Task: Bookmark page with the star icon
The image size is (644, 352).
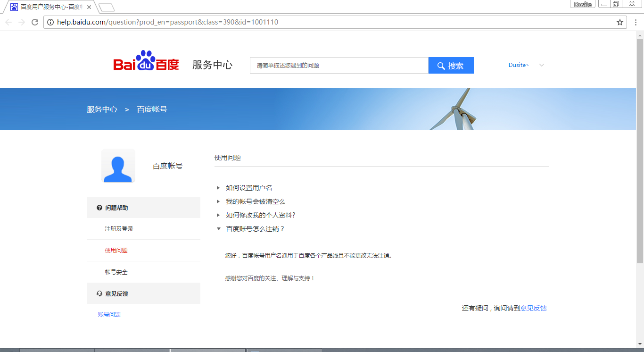Action: pyautogui.click(x=620, y=22)
